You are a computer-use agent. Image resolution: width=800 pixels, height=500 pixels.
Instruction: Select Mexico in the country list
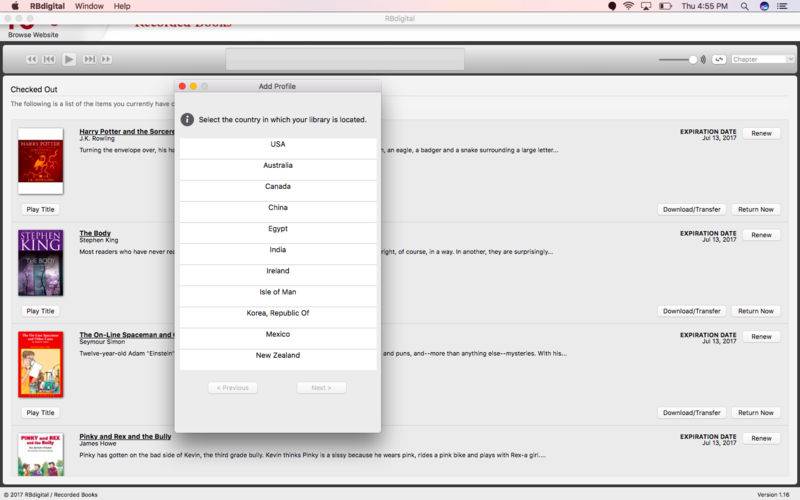(278, 338)
